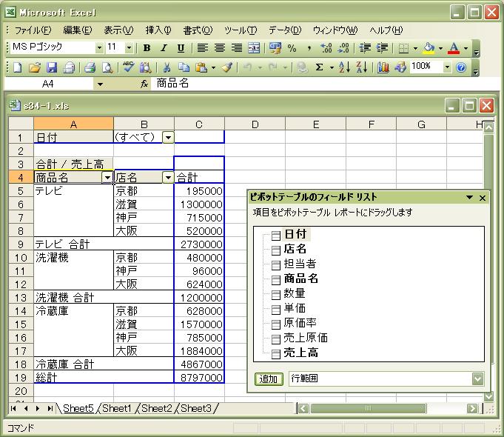Toggle Italic formatting
Screen dimensions: 504x437
click(x=164, y=48)
